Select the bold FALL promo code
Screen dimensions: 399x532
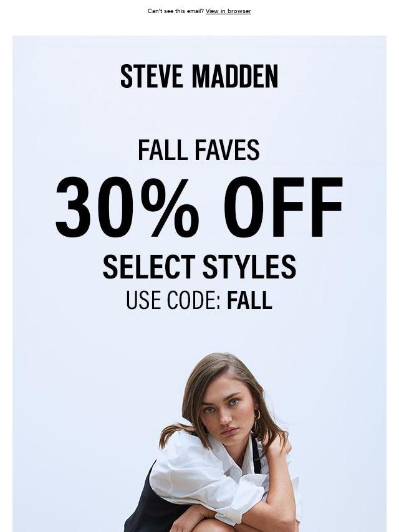point(249,300)
